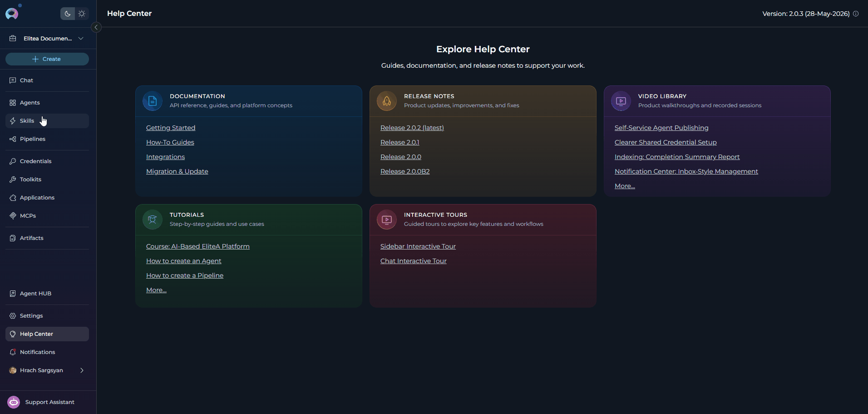Click the Support Assistant avatar icon
868x414 pixels.
(14, 402)
